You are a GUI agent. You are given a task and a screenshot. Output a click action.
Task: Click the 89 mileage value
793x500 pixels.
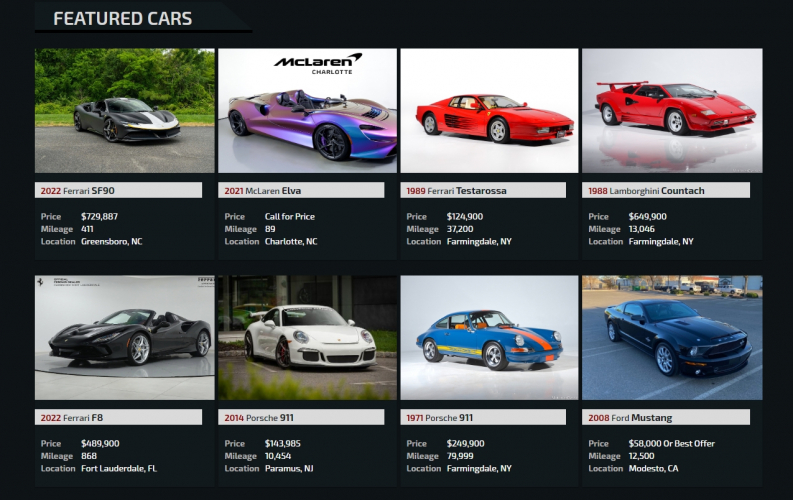270,229
